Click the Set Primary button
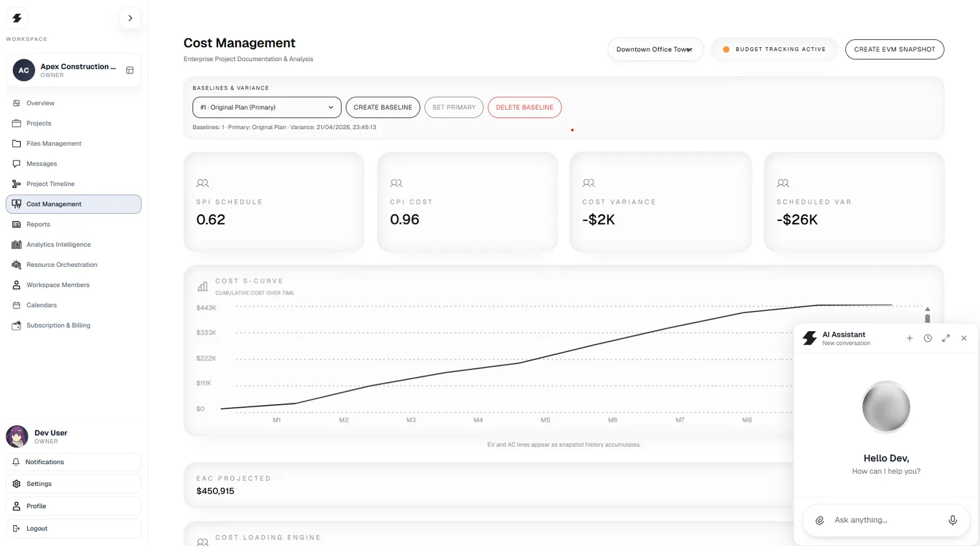The width and height of the screenshot is (980, 546). [x=454, y=107]
